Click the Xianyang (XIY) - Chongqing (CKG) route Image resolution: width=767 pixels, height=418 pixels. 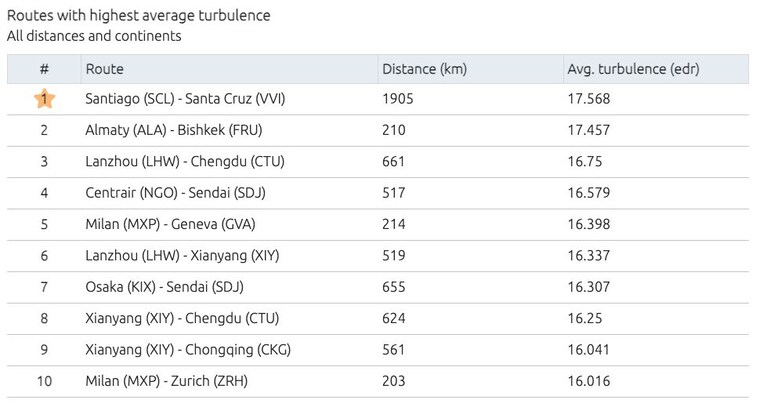click(188, 350)
